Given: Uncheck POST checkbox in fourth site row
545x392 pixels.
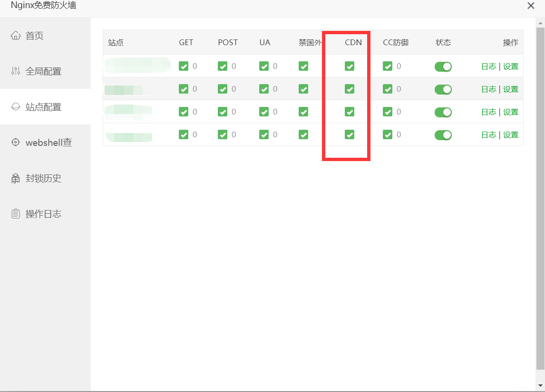Looking at the screenshot, I should [x=223, y=134].
